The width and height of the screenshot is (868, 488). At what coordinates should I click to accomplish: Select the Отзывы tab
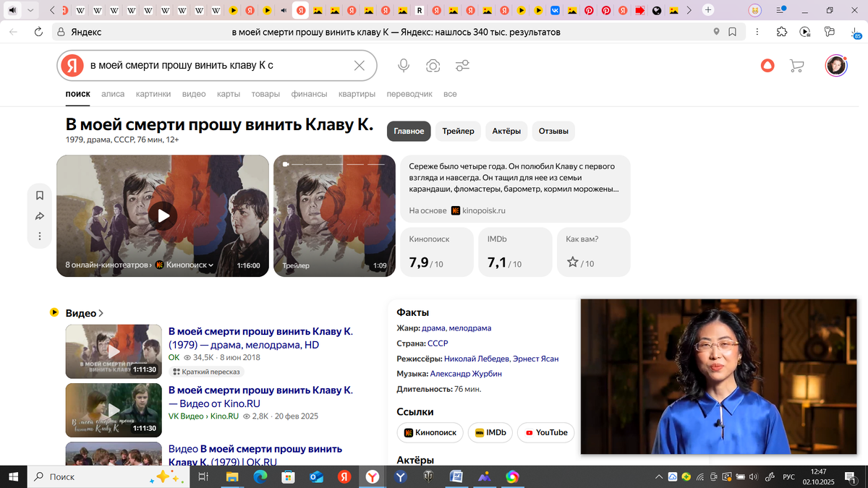(x=553, y=131)
